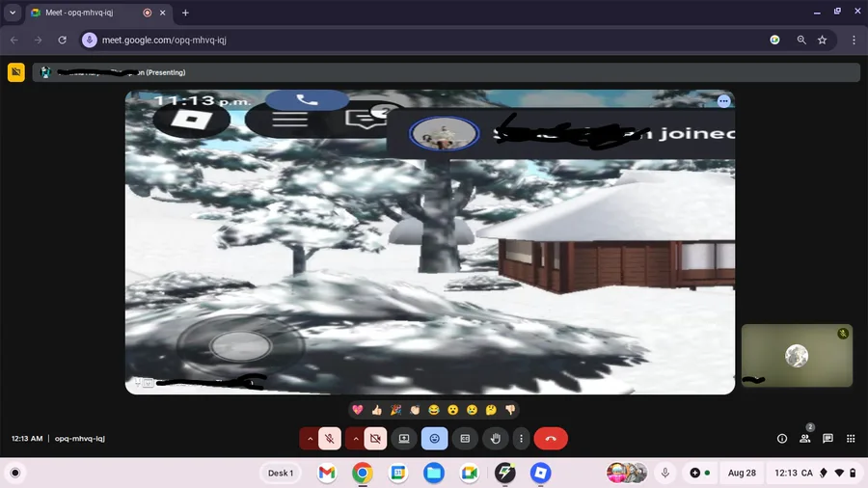Viewport: 868px width, 488px height.
Task: Bookmark this page with star icon
Action: click(822, 40)
